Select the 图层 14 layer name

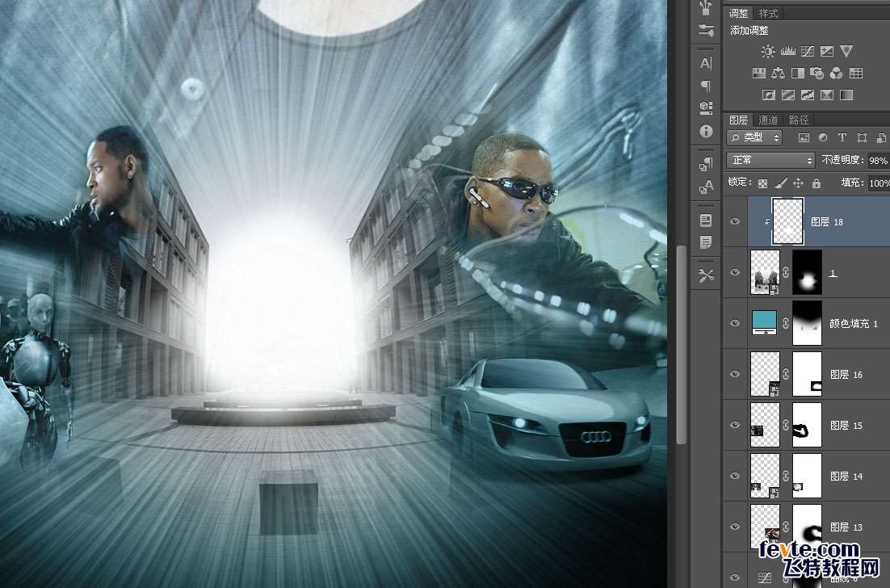tap(846, 477)
